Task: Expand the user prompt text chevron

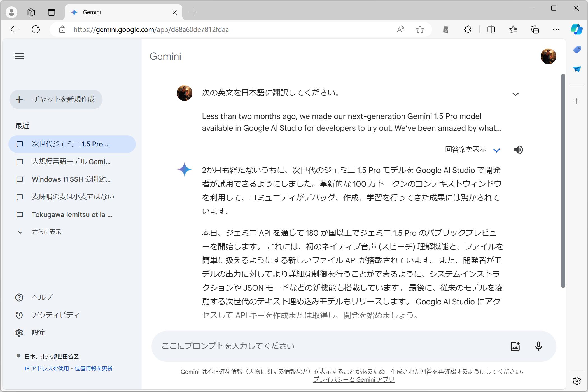Action: 515,94
